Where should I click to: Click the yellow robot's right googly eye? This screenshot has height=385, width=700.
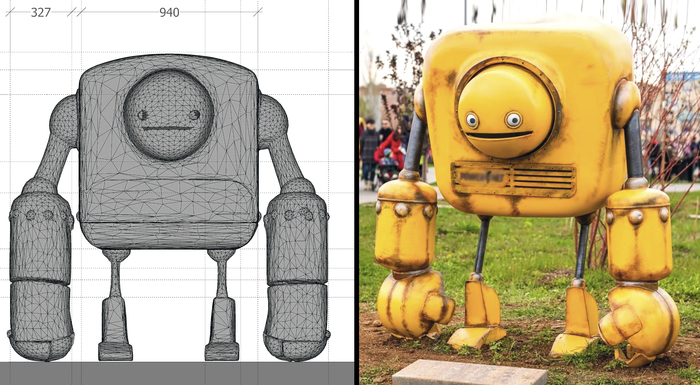[x=513, y=119]
